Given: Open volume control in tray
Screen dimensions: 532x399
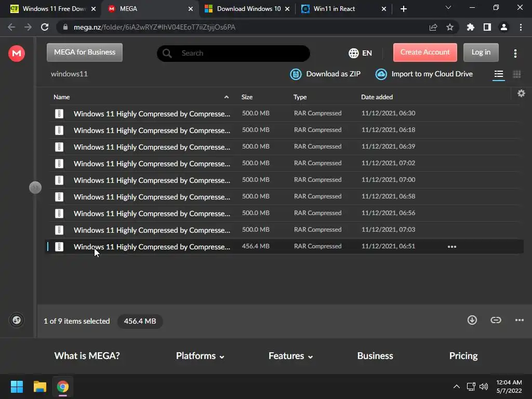Looking at the screenshot, I should coord(484,387).
